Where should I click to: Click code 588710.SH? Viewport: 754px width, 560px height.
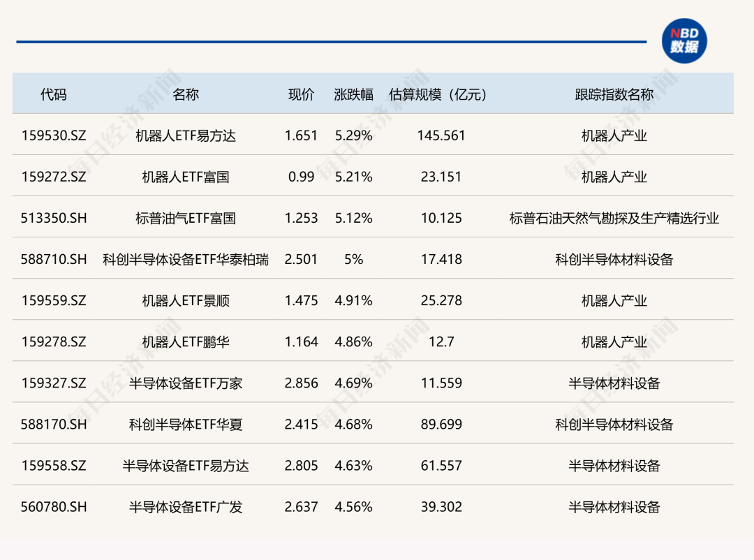coord(53,260)
